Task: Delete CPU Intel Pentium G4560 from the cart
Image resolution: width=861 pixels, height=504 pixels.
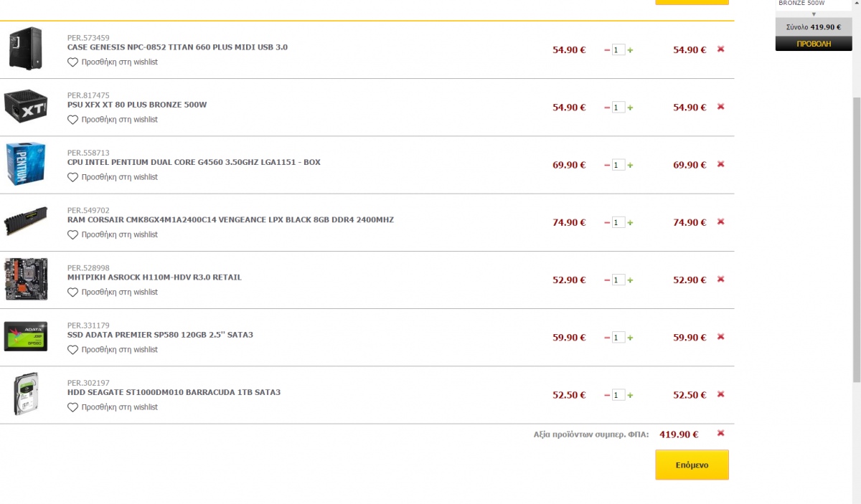Action: 720,164
